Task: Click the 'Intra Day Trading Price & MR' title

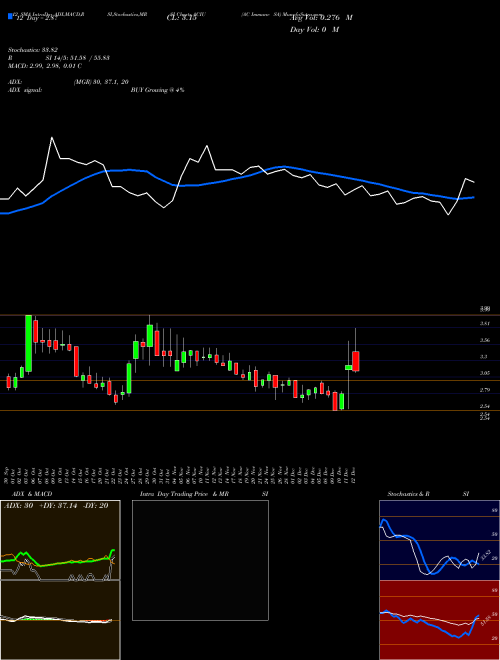Action: tap(184, 494)
